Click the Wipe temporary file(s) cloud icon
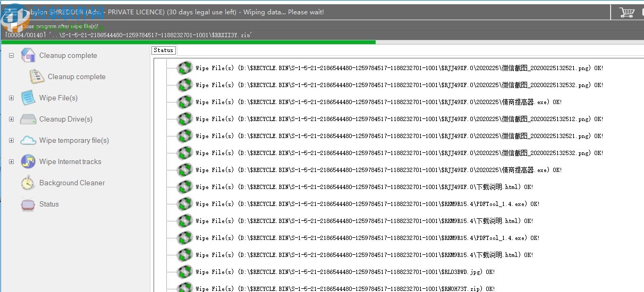The width and height of the screenshot is (644, 292). (28, 140)
